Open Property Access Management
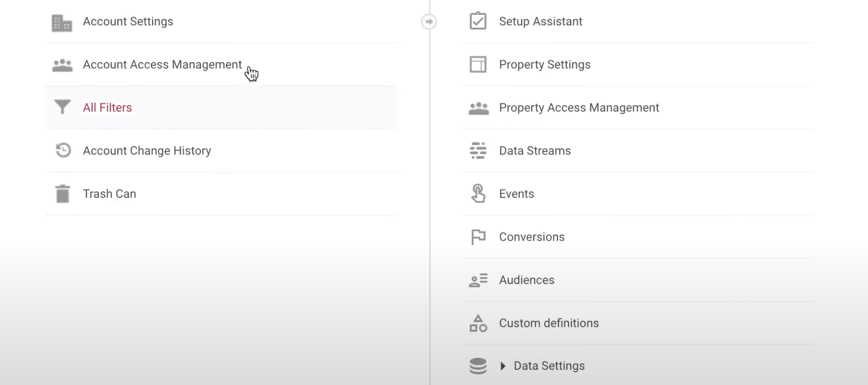The height and width of the screenshot is (385, 868). (x=579, y=108)
